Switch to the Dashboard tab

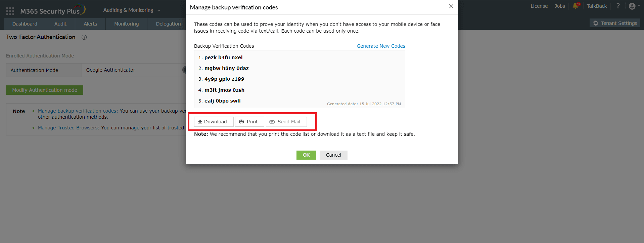[25, 24]
